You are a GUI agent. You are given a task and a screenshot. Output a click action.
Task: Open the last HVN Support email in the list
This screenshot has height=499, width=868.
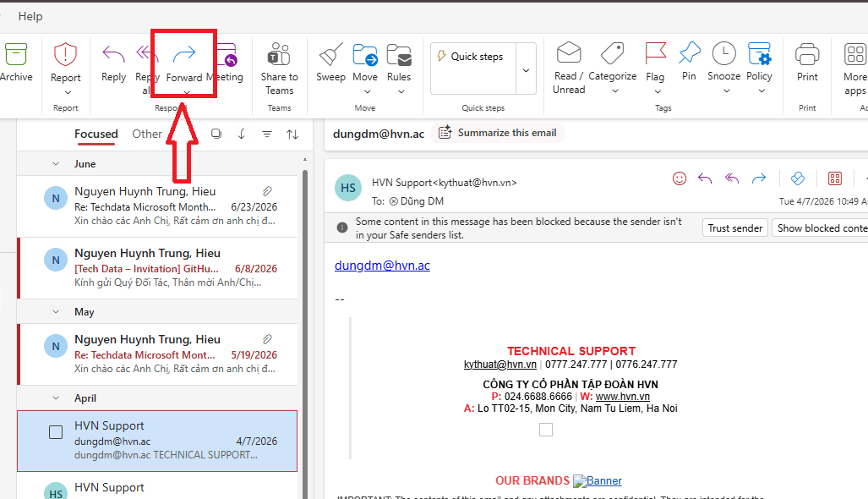157,487
